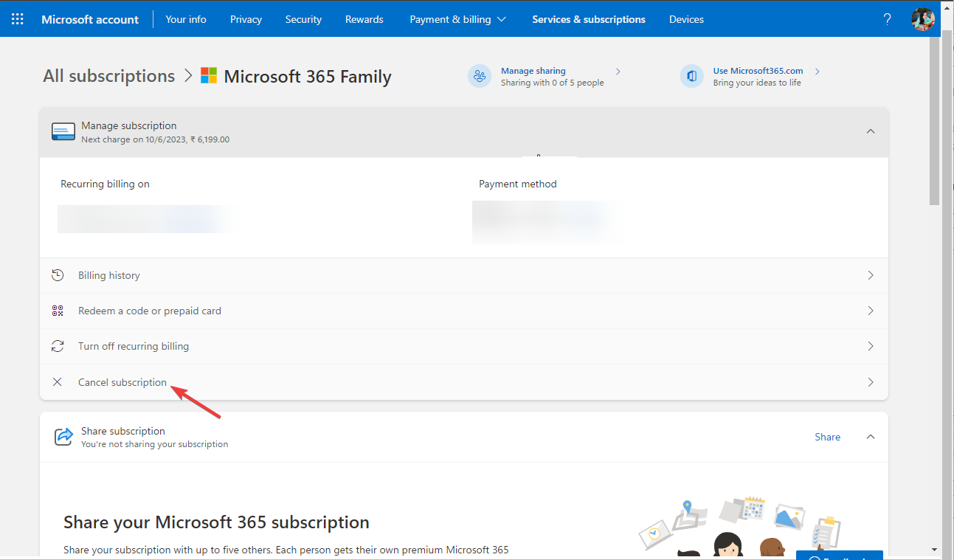Click the Share subscription arrow icon
Screen dimensions: 954x560
[x=64, y=437]
